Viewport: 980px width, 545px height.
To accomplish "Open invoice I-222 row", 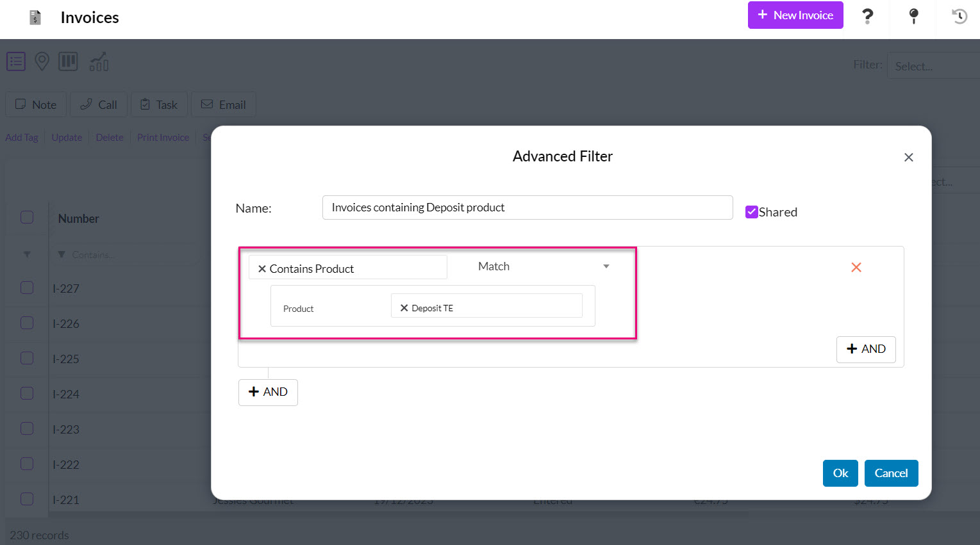I will [x=66, y=465].
